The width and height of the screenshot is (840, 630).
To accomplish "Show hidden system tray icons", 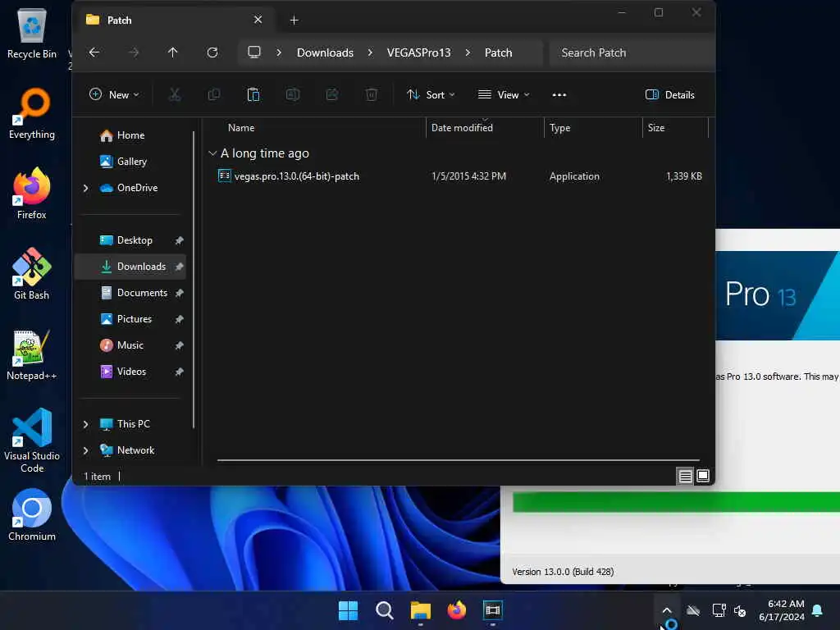I will [666, 610].
